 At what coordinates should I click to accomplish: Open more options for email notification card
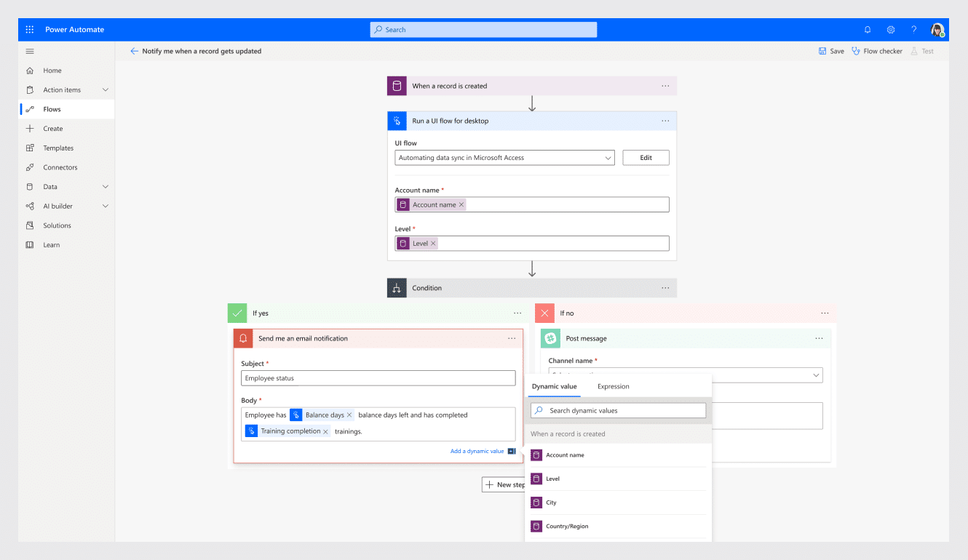point(512,338)
